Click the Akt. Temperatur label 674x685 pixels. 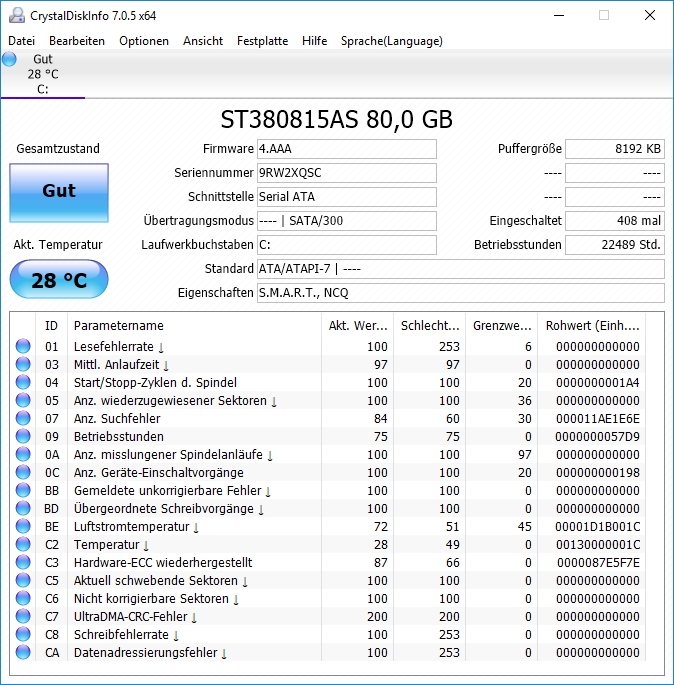58,245
